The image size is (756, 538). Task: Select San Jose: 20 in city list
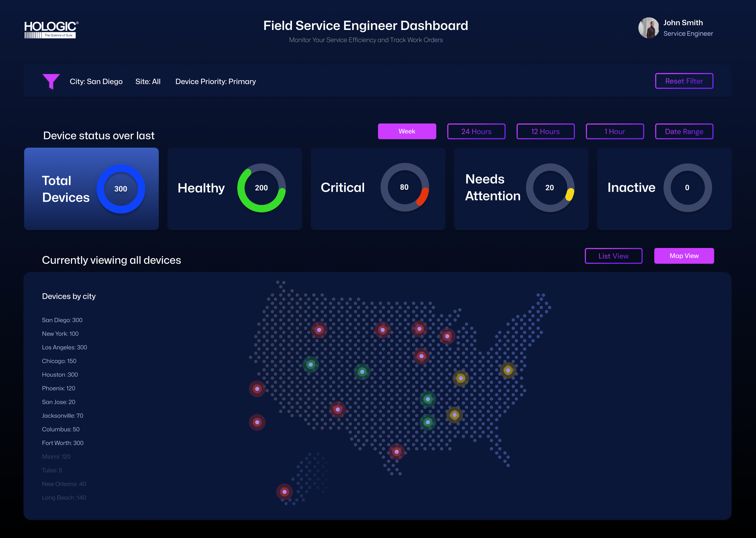click(59, 402)
